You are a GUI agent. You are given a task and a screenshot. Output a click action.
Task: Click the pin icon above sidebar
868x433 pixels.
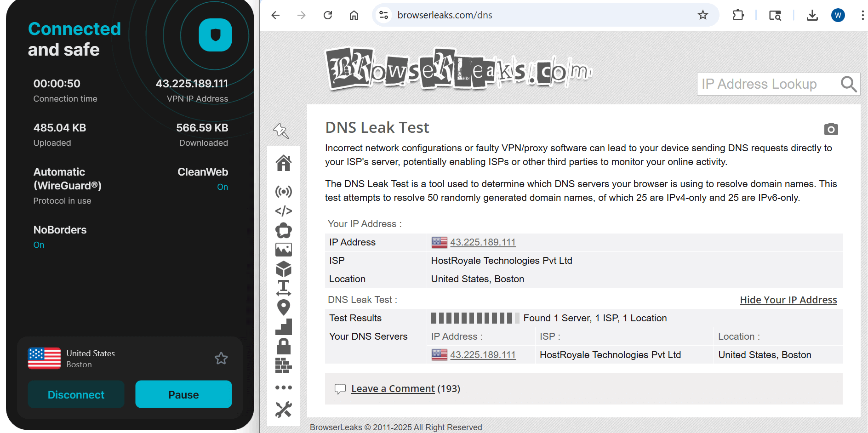281,131
